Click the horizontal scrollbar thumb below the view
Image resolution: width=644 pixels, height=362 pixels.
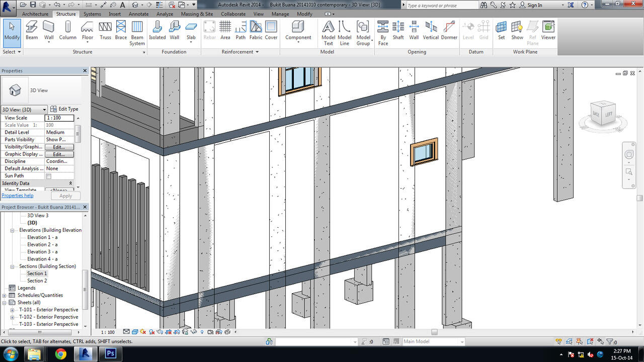tap(434, 332)
